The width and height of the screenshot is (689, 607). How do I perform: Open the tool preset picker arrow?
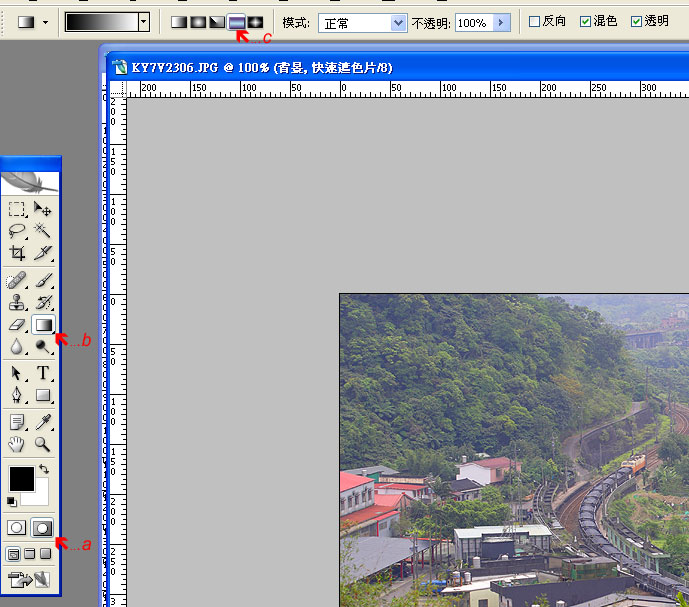[x=45, y=22]
